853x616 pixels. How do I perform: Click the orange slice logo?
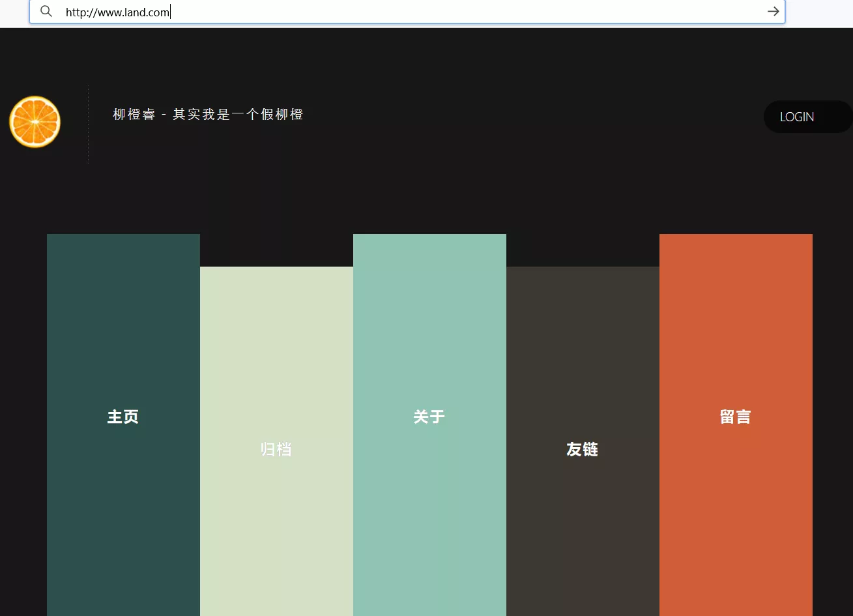tap(35, 122)
